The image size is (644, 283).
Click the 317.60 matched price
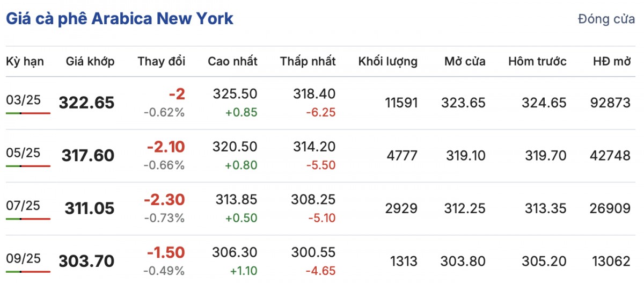pyautogui.click(x=87, y=155)
